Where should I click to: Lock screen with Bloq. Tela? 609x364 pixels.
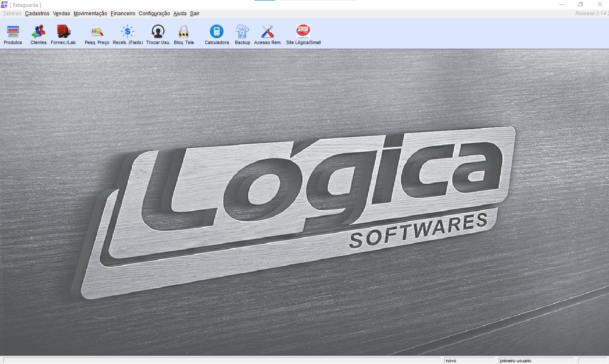click(184, 32)
